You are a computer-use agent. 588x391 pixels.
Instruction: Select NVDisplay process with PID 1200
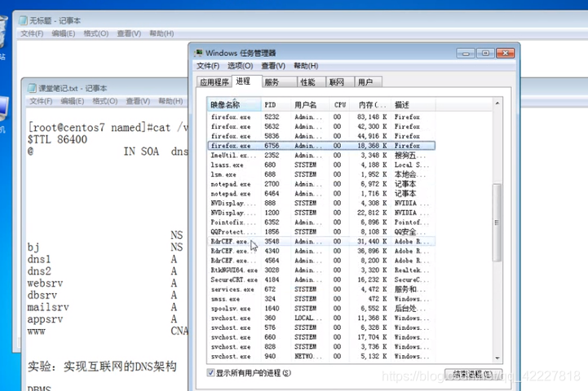[321, 213]
